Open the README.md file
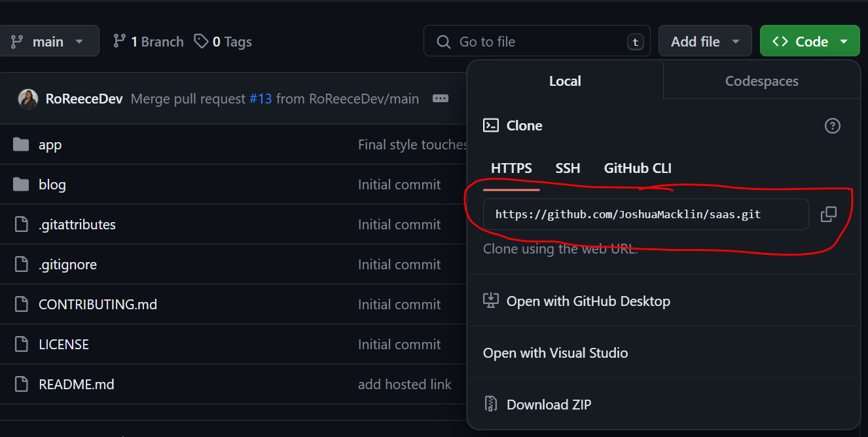868x437 pixels. point(77,385)
